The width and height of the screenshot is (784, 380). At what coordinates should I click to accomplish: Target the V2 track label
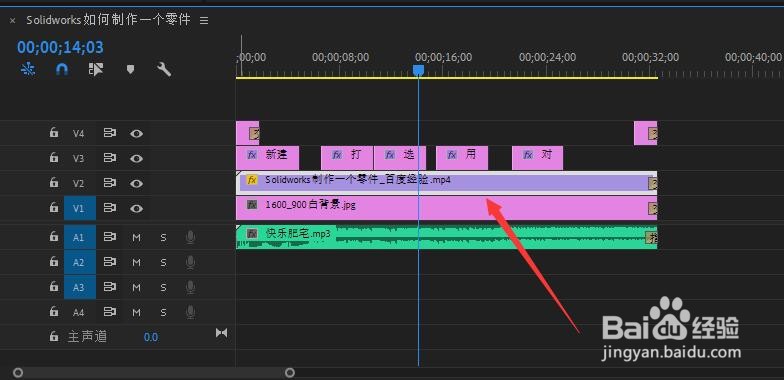coord(78,184)
